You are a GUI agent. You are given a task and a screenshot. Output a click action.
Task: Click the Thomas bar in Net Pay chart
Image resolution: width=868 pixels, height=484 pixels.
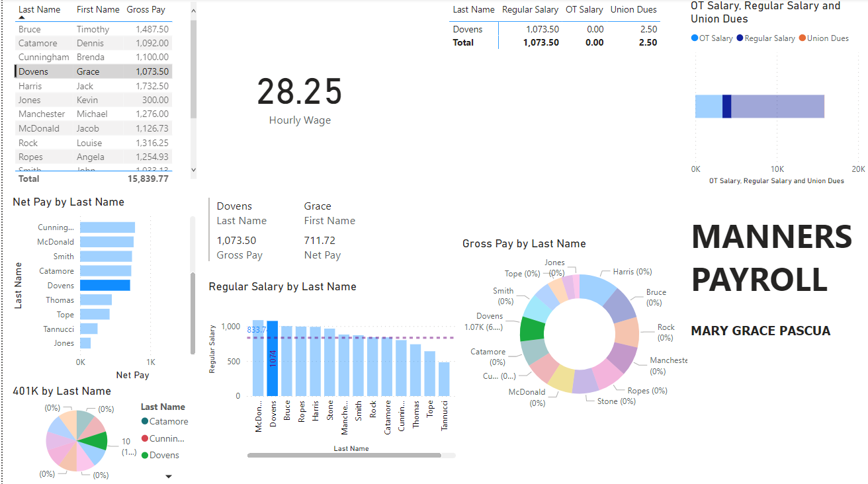point(96,300)
